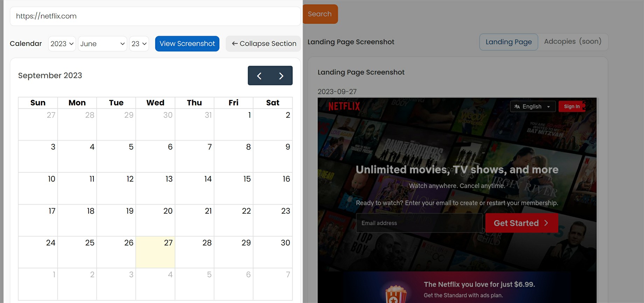Select September 11 in calendar

click(x=77, y=188)
